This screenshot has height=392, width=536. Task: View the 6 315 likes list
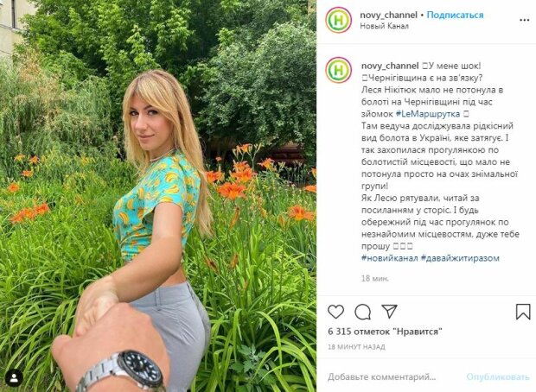(x=386, y=332)
